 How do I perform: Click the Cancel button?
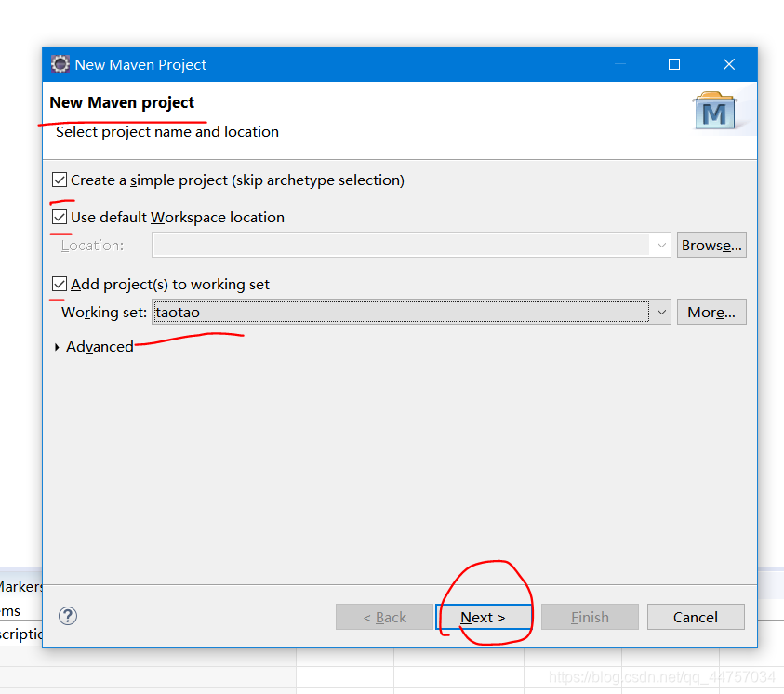[696, 617]
